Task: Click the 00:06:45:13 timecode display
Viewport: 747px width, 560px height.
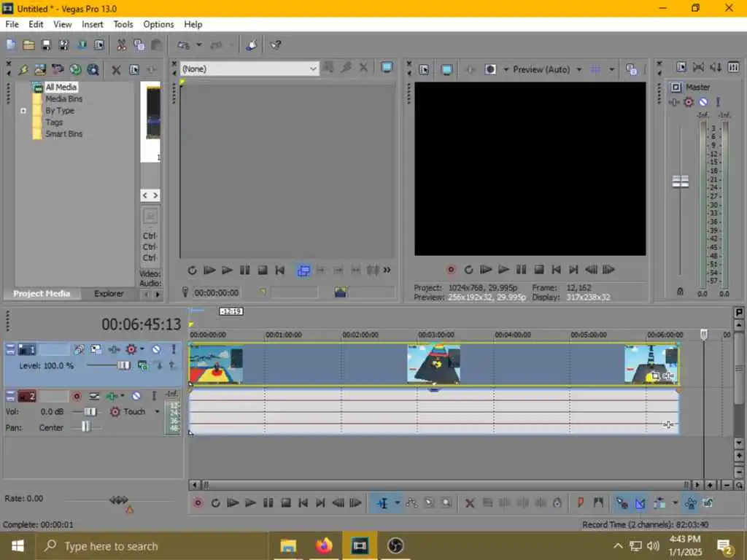Action: click(141, 324)
